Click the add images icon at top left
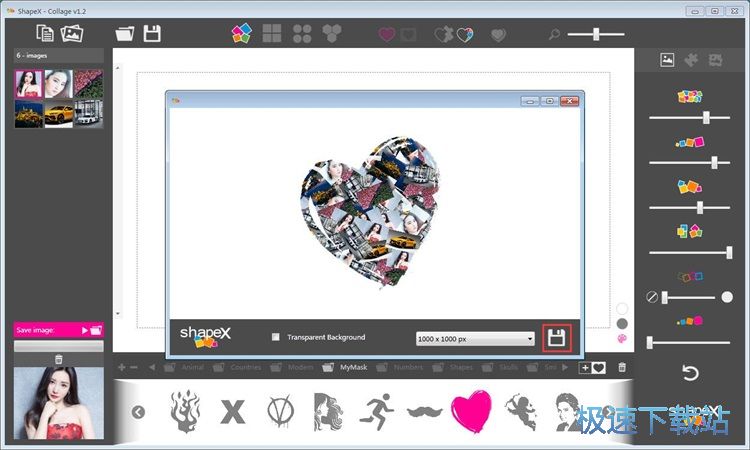This screenshot has height=450, width=750. click(72, 33)
